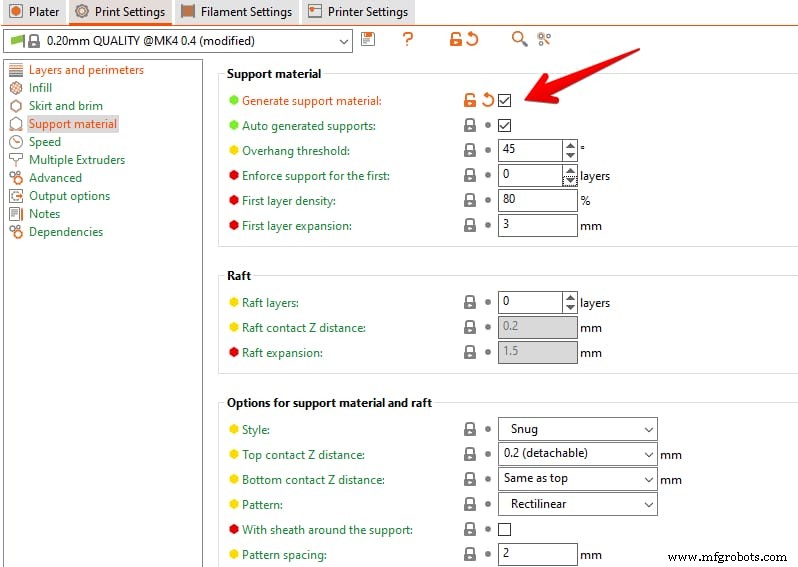
Task: Click the unlocked lock icon for Generate support material
Action: tap(469, 100)
